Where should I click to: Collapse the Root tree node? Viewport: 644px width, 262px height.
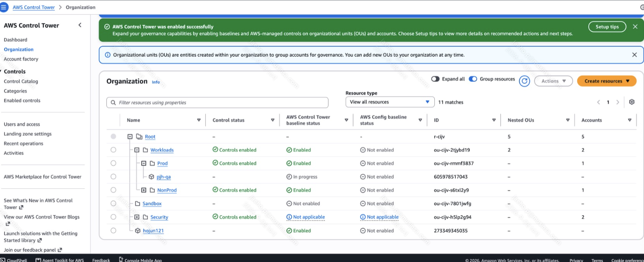[x=130, y=137]
